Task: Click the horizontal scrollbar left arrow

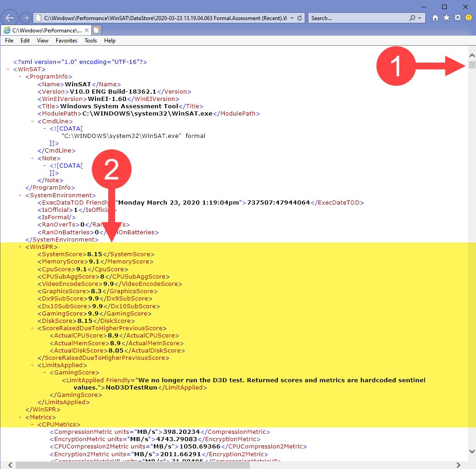Action: click(11, 465)
